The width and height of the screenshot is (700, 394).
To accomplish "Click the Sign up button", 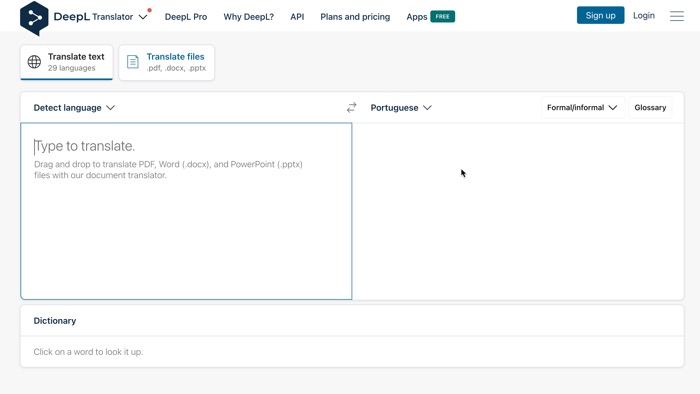I will click(x=600, y=16).
